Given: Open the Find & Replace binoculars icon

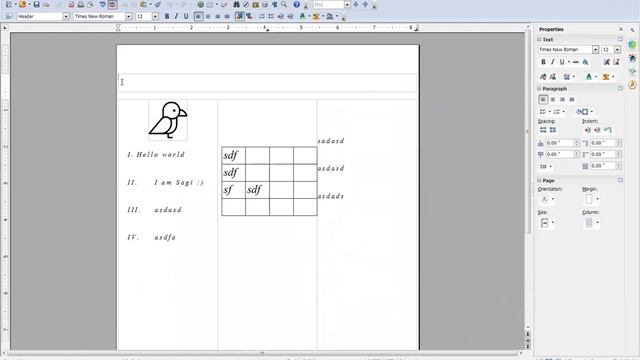Looking at the screenshot, I should tap(236, 4).
